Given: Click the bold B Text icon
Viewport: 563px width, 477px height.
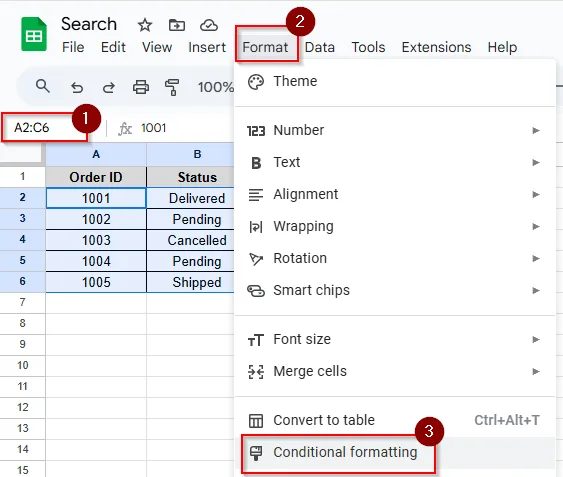Looking at the screenshot, I should (x=256, y=163).
